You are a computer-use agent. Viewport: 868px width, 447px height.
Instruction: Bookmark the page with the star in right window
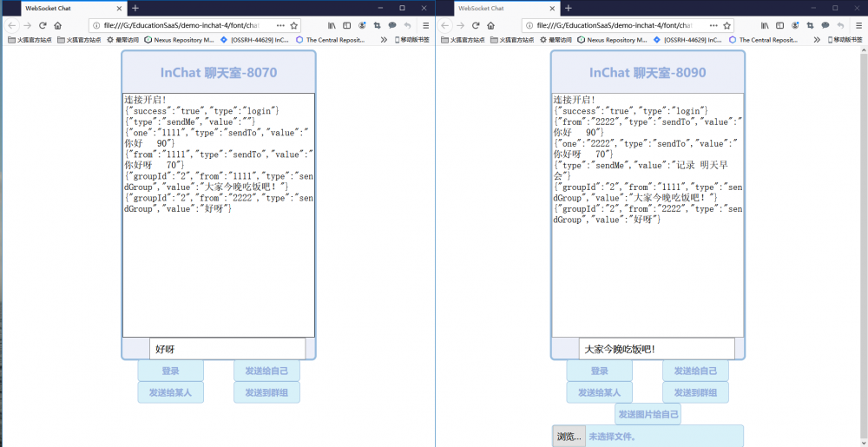pyautogui.click(x=727, y=25)
